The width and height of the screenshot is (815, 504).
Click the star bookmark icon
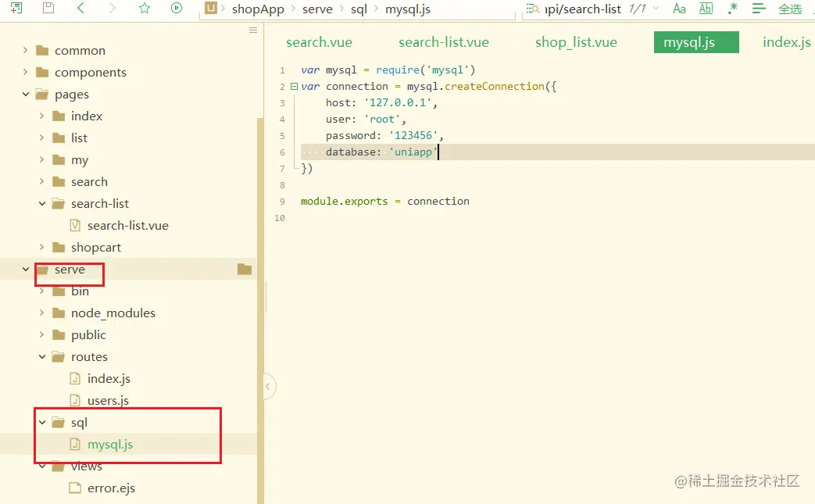pyautogui.click(x=145, y=8)
